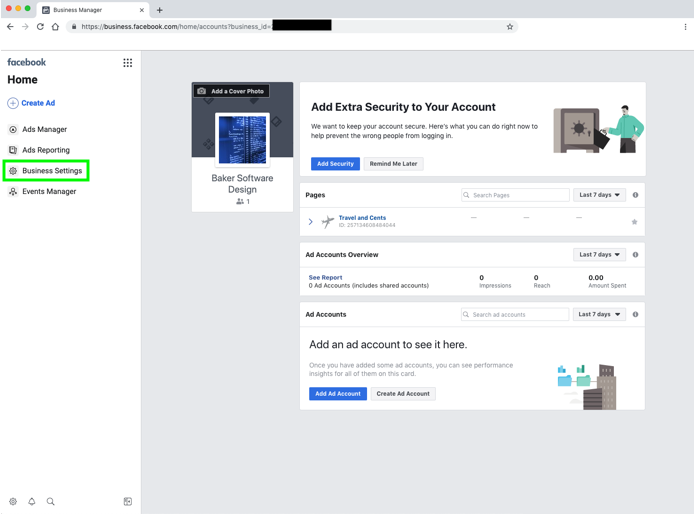This screenshot has height=514, width=694.
Task: Go back with browser back arrow
Action: point(11,27)
